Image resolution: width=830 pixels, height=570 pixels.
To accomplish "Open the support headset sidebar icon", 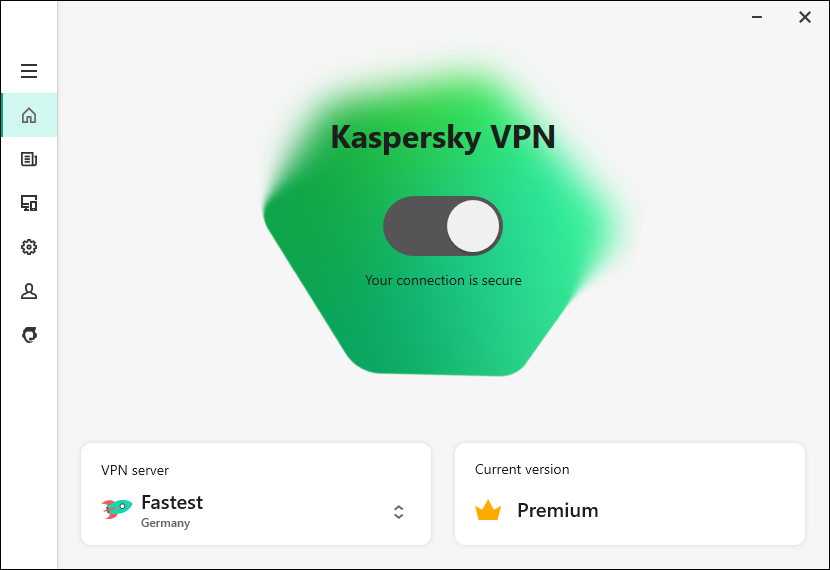I will click(29, 335).
